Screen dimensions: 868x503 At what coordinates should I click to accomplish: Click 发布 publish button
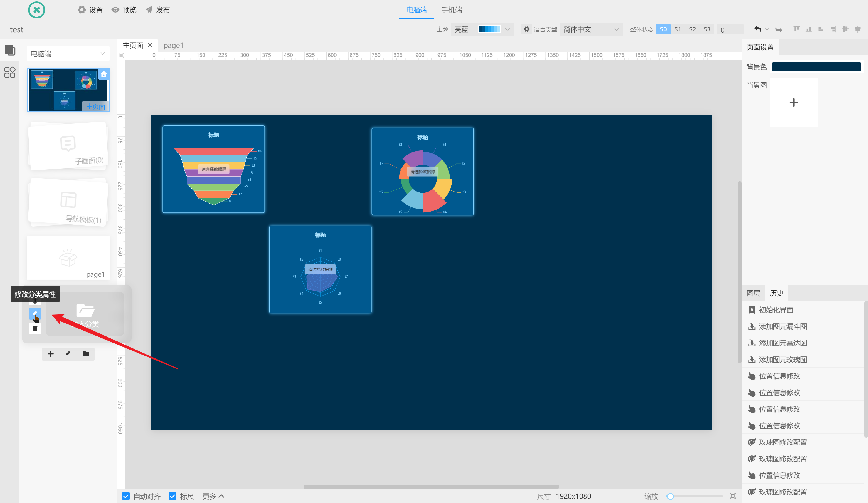(158, 10)
